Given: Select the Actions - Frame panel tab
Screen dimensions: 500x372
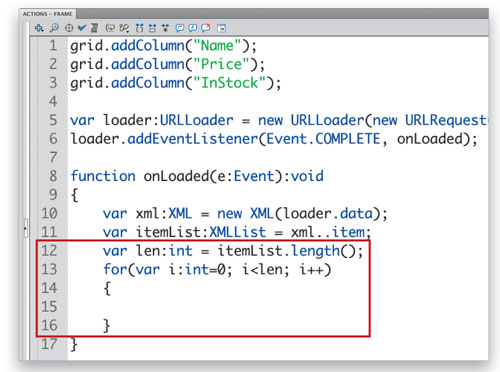Looking at the screenshot, I should [x=47, y=14].
